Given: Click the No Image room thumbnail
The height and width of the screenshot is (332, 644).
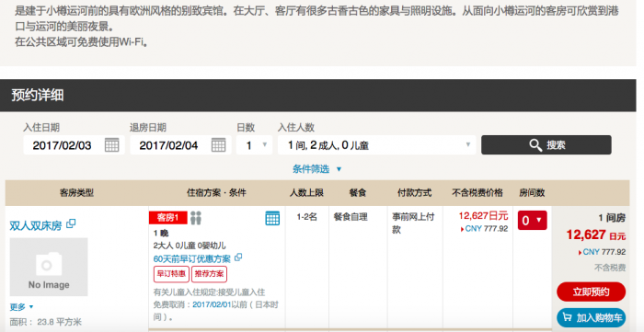Looking at the screenshot, I should pyautogui.click(x=49, y=267).
